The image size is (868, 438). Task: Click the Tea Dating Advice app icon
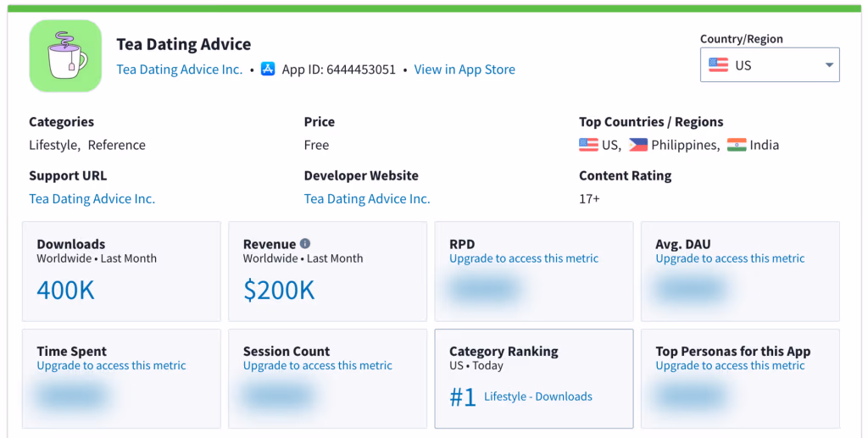[x=65, y=56]
